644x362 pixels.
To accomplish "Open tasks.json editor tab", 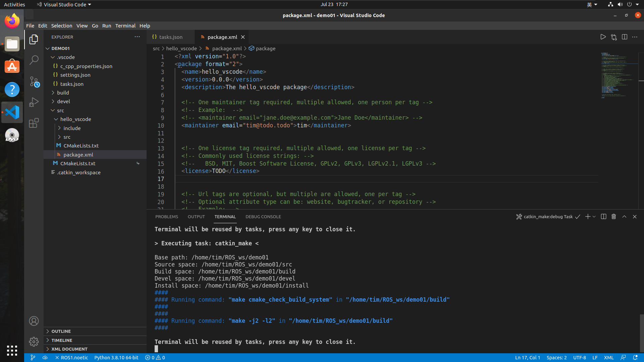I will click(x=170, y=37).
